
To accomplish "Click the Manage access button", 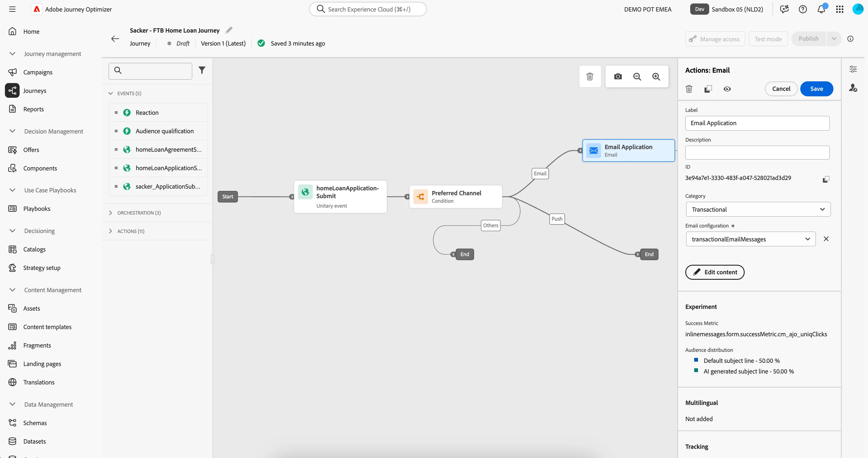I will (x=715, y=39).
